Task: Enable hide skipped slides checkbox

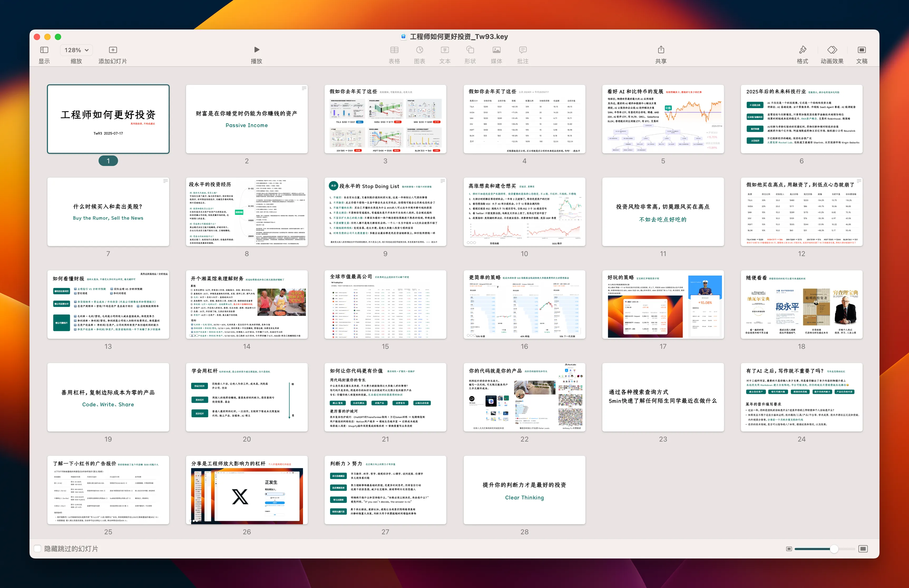Action: 37,548
